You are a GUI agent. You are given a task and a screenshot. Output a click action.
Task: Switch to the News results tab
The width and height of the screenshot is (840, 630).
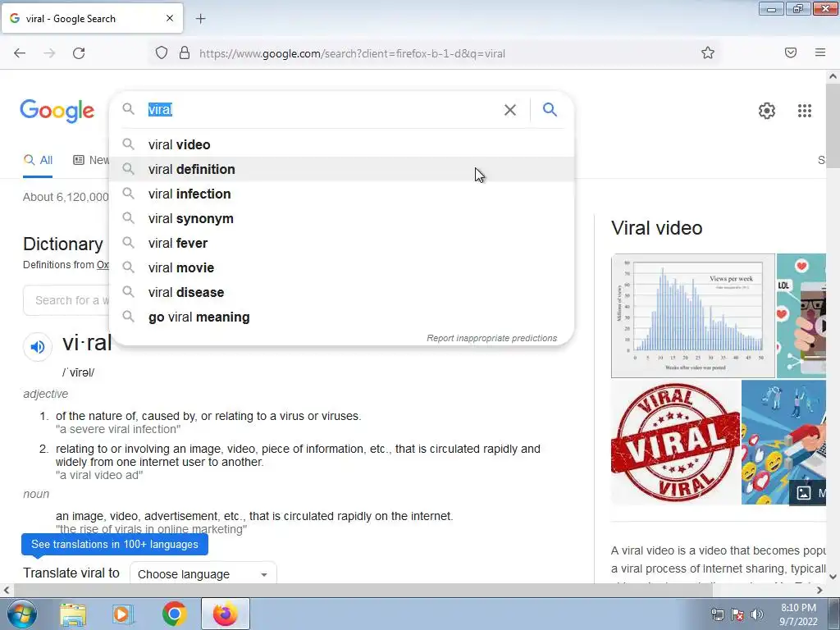91,160
